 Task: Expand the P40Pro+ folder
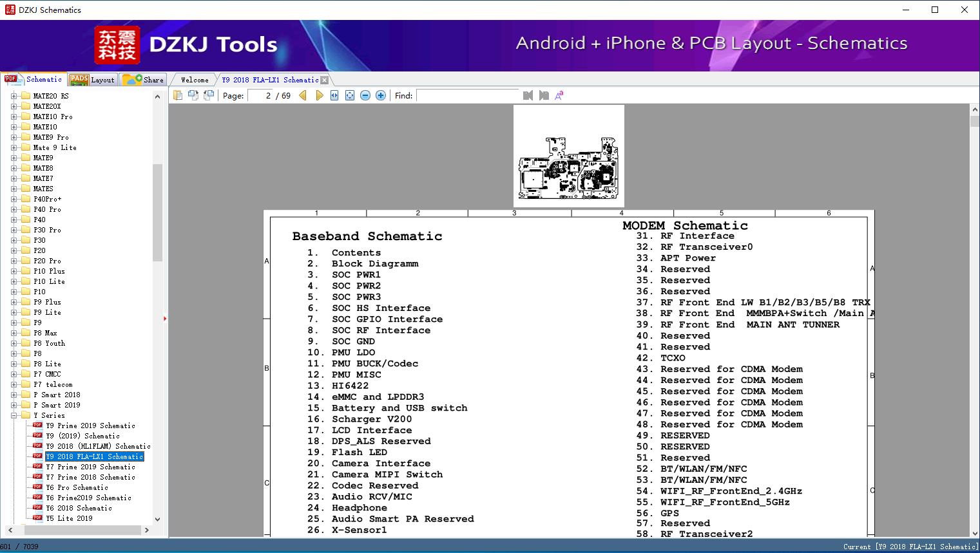point(14,199)
